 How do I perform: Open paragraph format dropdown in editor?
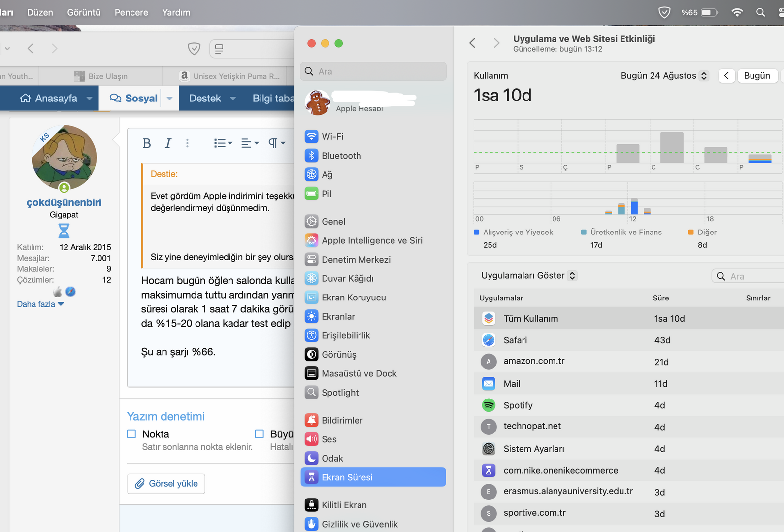[x=277, y=143]
